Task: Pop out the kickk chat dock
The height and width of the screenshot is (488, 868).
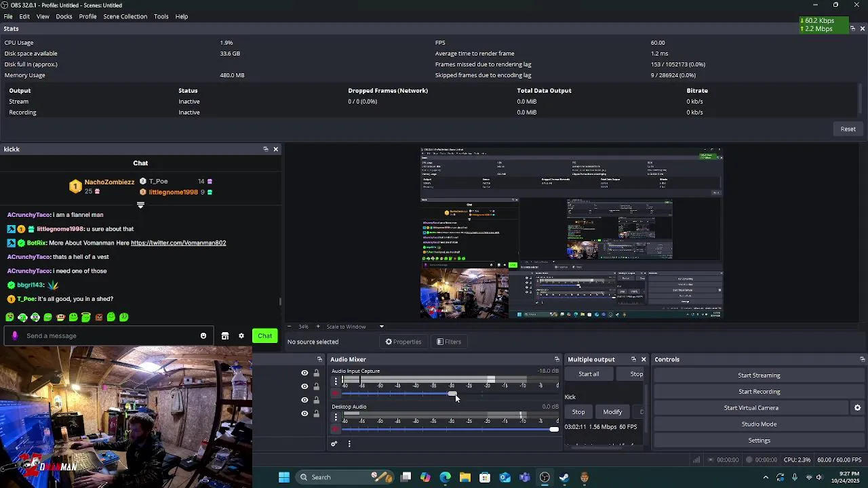Action: [x=265, y=149]
